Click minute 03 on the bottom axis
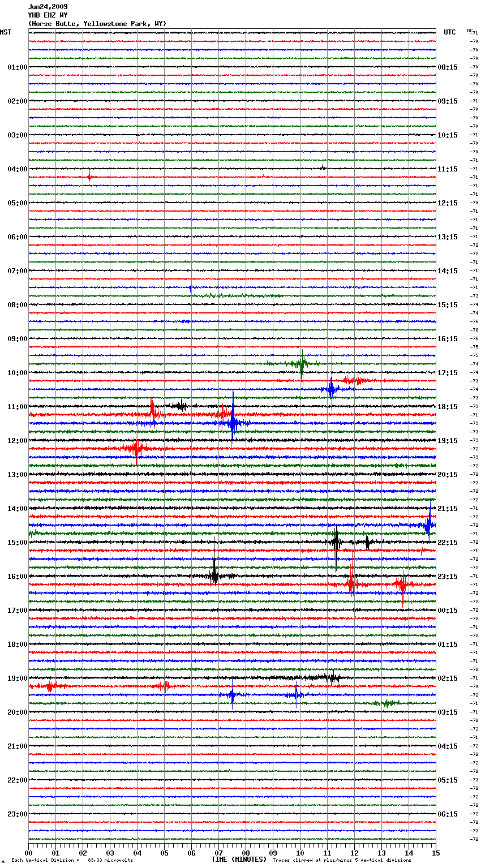481x868 pixels. 110,853
